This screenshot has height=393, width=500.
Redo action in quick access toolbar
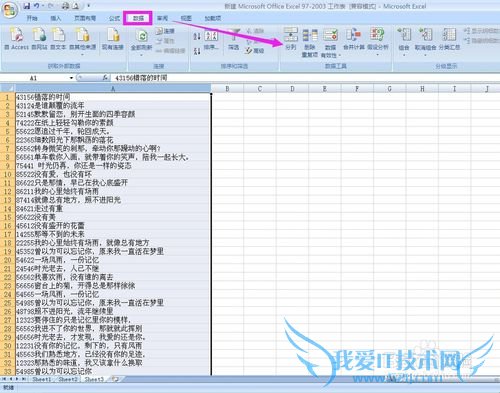(51, 6)
